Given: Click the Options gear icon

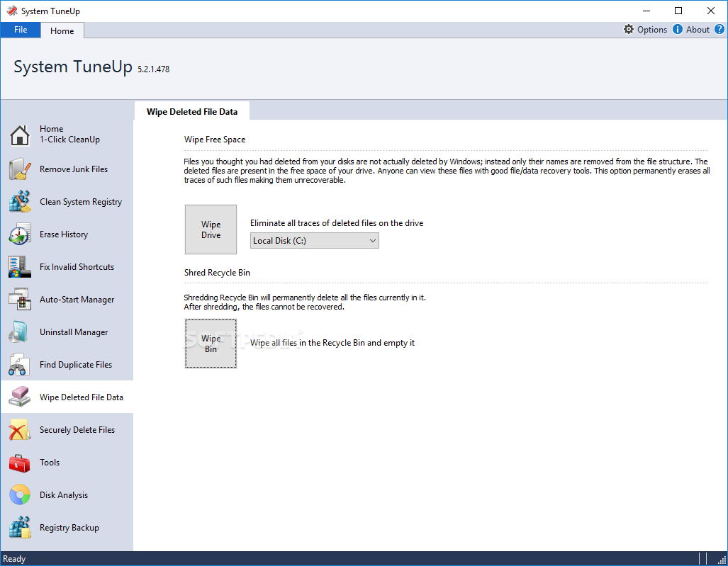Looking at the screenshot, I should tap(629, 29).
